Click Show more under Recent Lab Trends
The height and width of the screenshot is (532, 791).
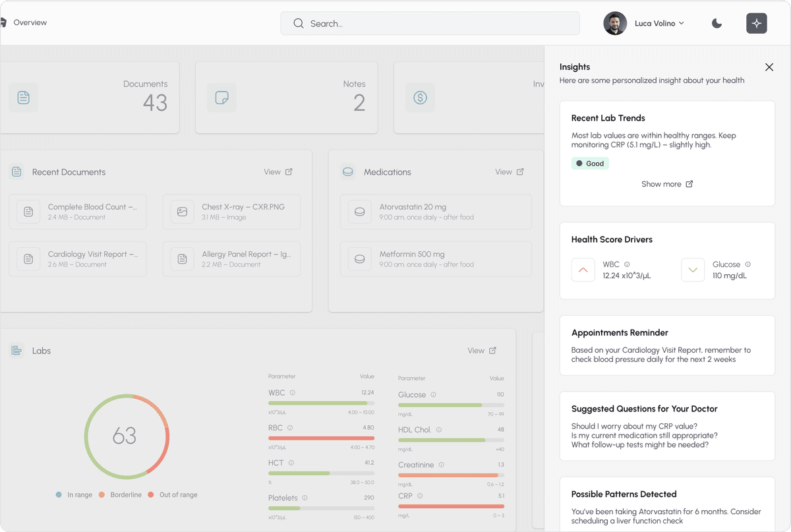point(667,184)
